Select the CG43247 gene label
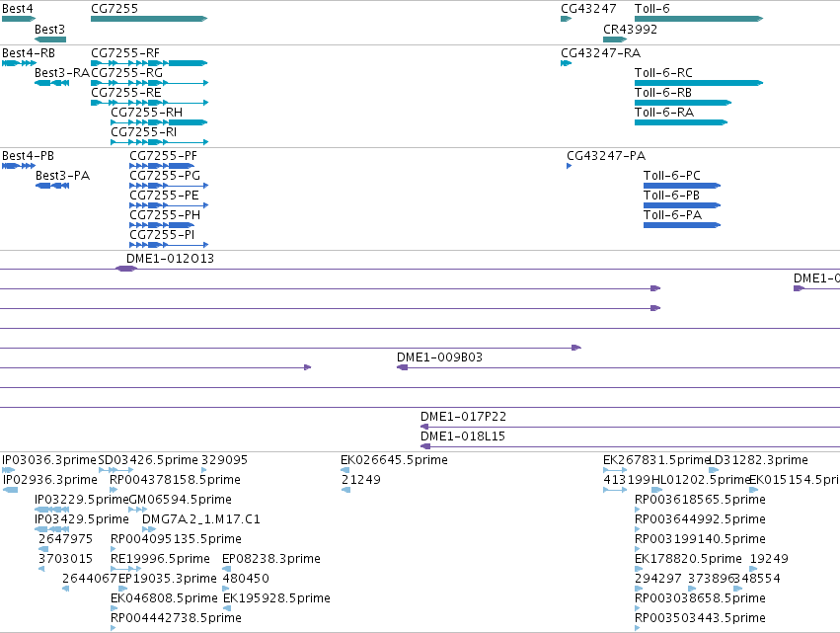Image resolution: width=840 pixels, height=633 pixels. [x=588, y=9]
